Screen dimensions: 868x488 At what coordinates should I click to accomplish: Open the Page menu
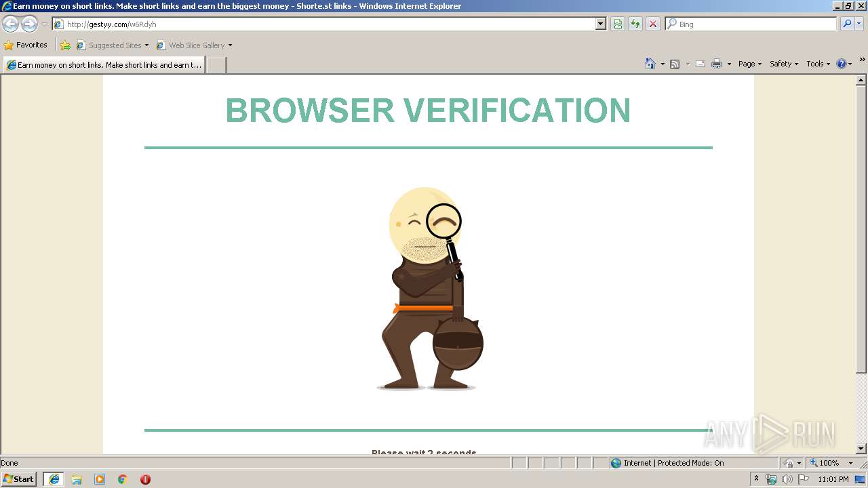[750, 64]
